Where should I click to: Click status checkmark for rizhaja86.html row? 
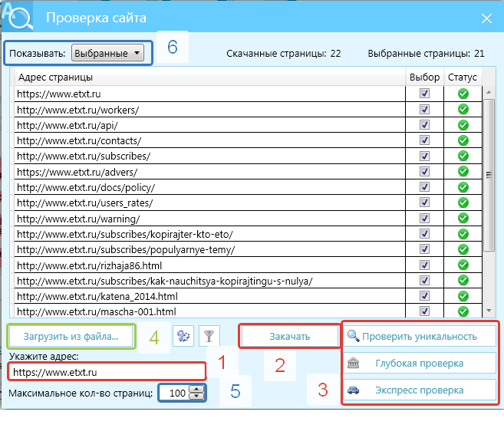463,265
